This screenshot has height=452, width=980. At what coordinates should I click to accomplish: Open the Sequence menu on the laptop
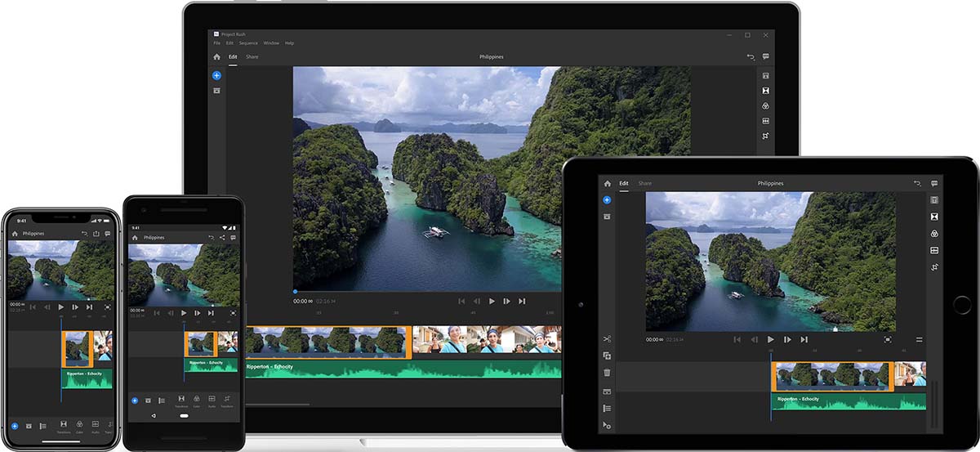tap(247, 43)
